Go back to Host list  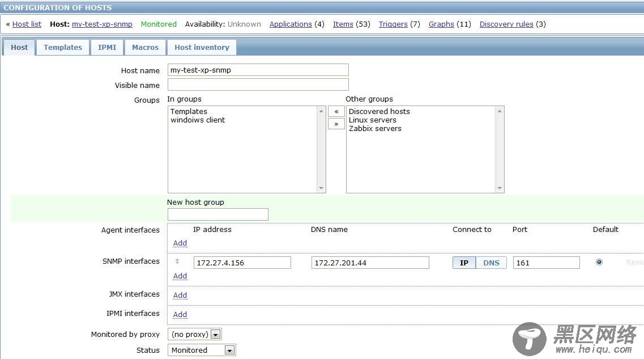pos(27,24)
